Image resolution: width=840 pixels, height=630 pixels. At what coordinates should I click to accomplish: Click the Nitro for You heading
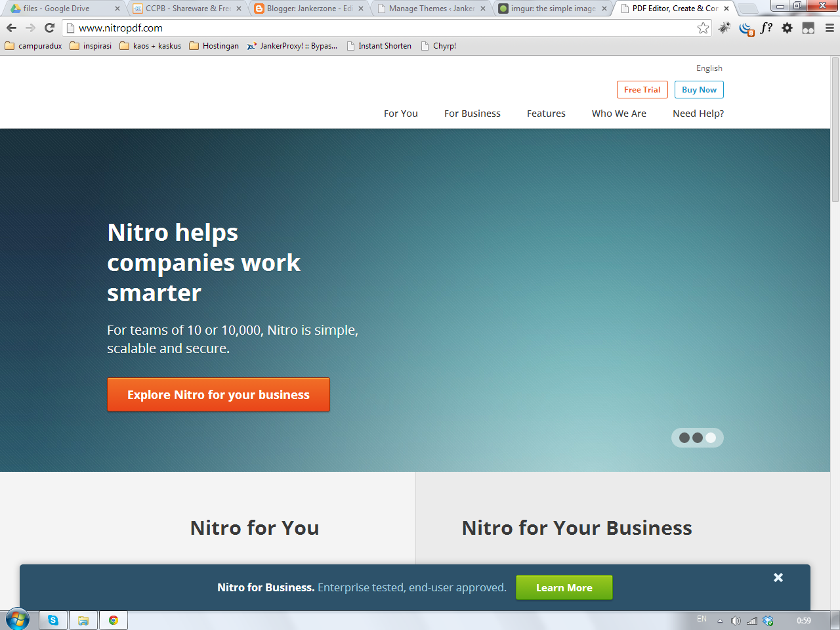pyautogui.click(x=255, y=528)
